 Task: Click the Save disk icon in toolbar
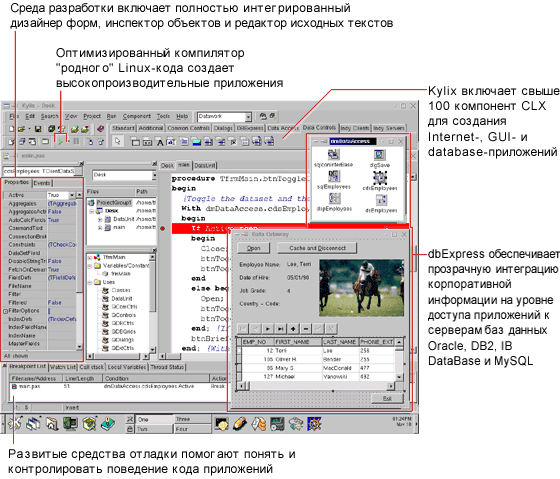point(38,129)
